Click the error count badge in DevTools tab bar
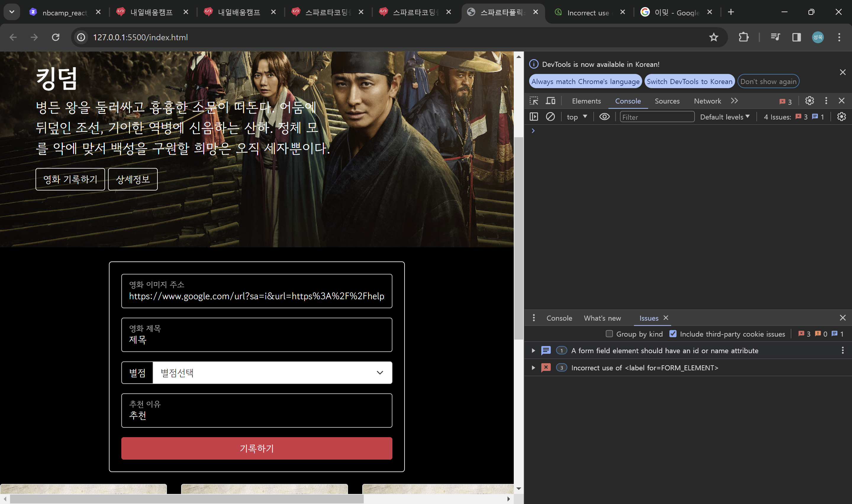 (786, 101)
